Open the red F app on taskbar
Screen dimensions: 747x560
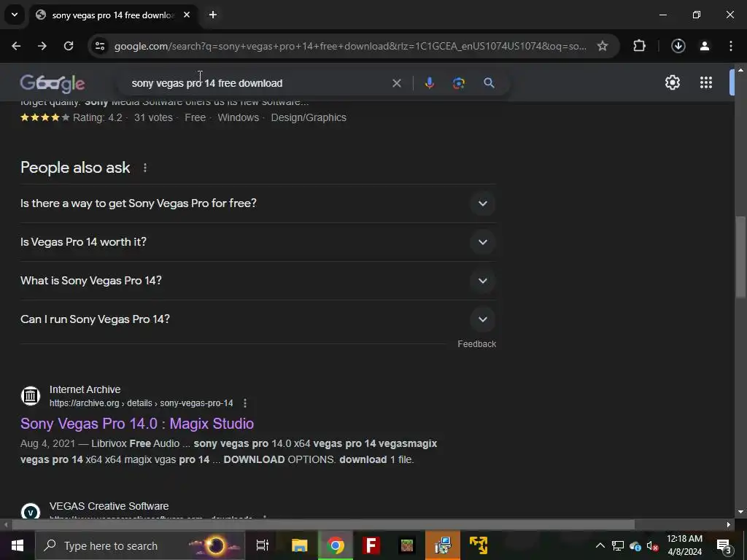click(371, 545)
